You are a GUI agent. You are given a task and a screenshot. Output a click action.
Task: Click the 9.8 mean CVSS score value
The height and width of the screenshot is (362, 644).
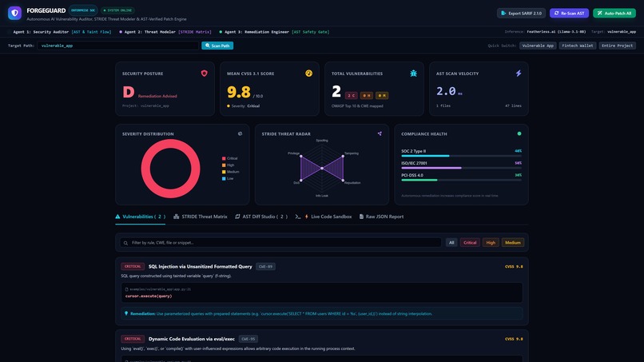(x=239, y=92)
